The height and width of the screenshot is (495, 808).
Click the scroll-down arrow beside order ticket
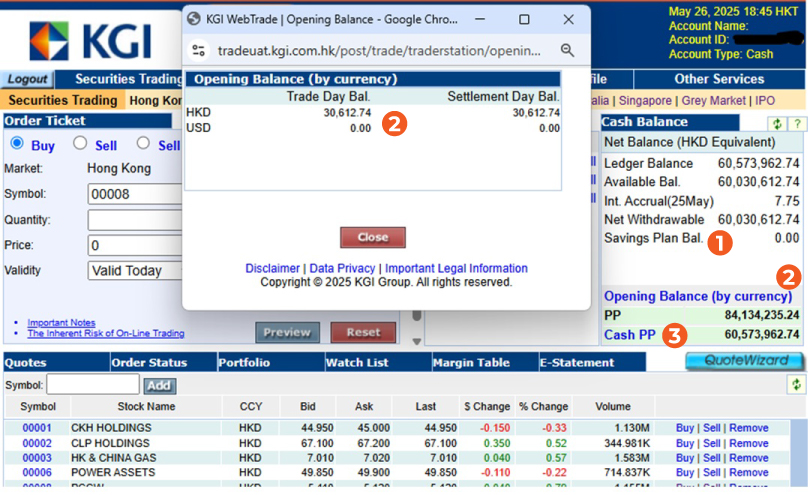(x=417, y=342)
